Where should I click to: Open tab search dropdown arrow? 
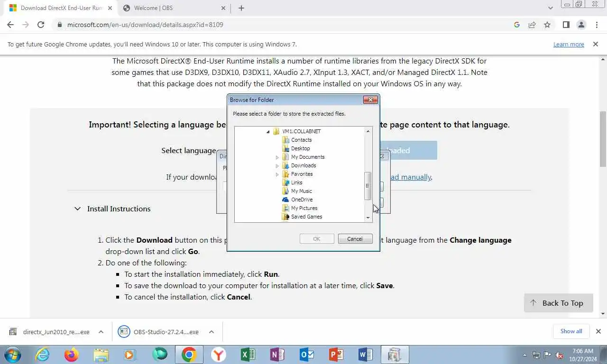pos(551,8)
